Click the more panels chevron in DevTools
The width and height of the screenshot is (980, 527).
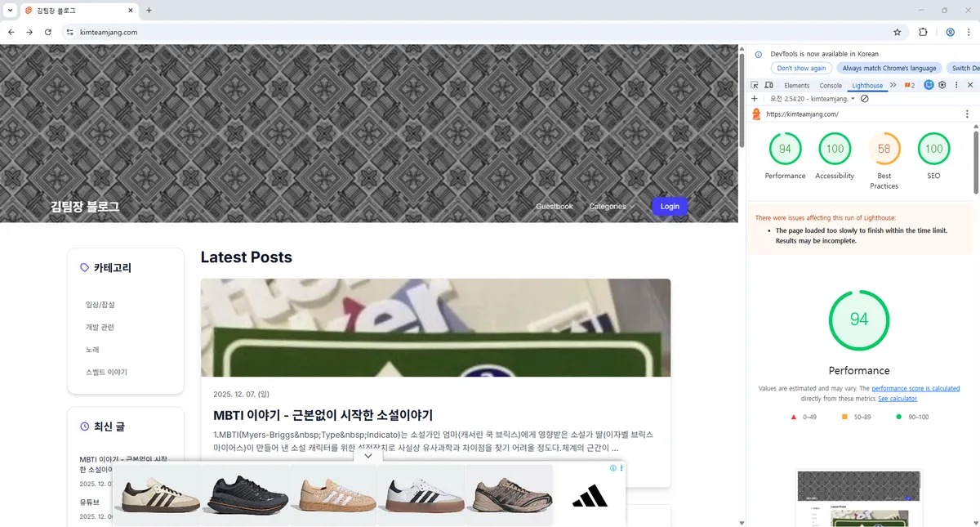coord(893,85)
